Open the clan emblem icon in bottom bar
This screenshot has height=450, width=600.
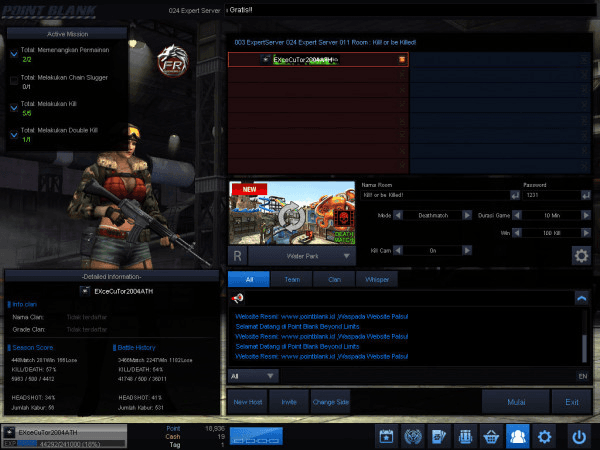point(413,436)
